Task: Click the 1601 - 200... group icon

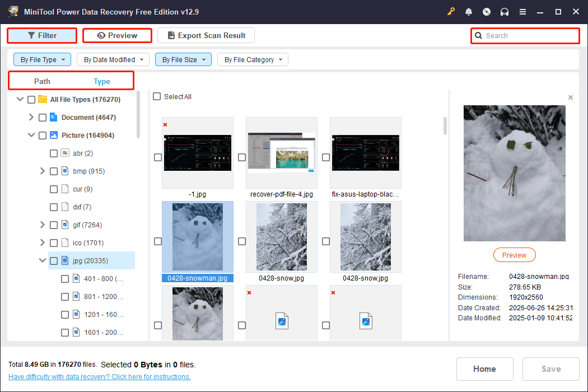Action: tap(76, 332)
